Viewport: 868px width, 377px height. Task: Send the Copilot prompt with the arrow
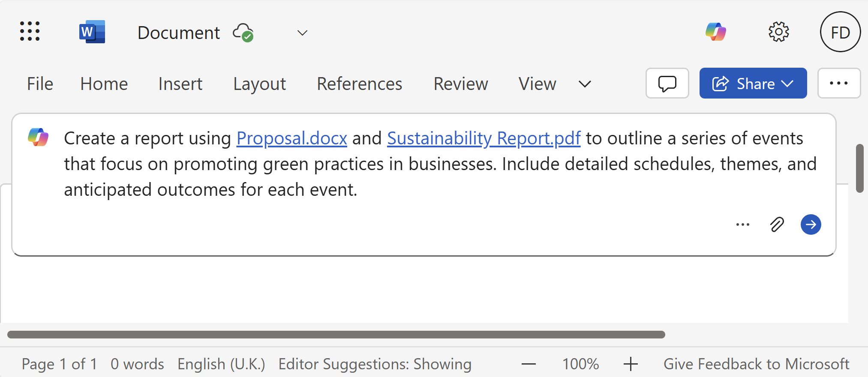point(811,224)
